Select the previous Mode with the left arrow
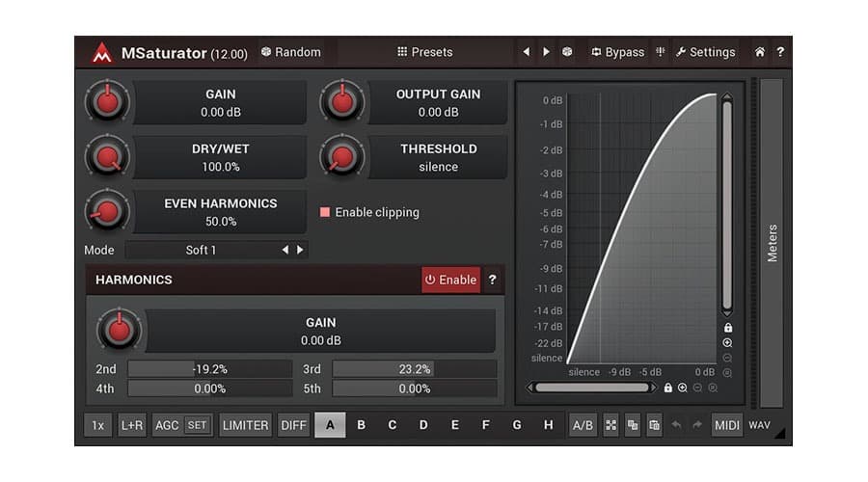The height and width of the screenshot is (482, 868). 285,250
